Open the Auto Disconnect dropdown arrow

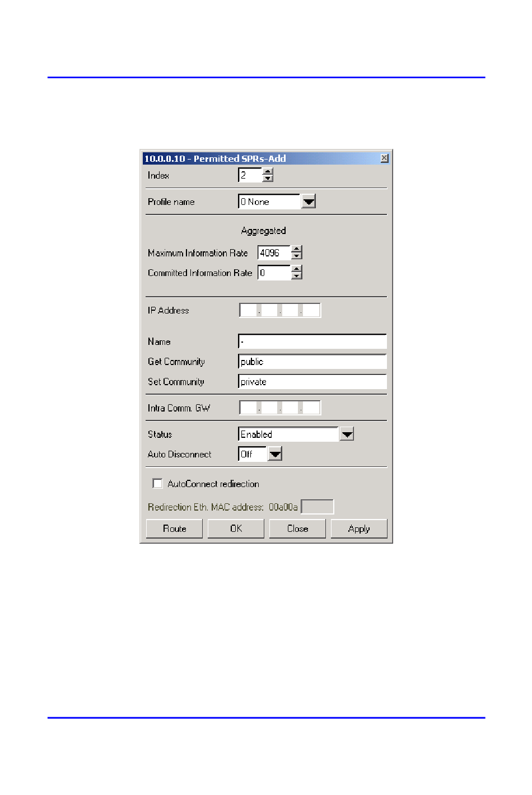click(x=275, y=454)
